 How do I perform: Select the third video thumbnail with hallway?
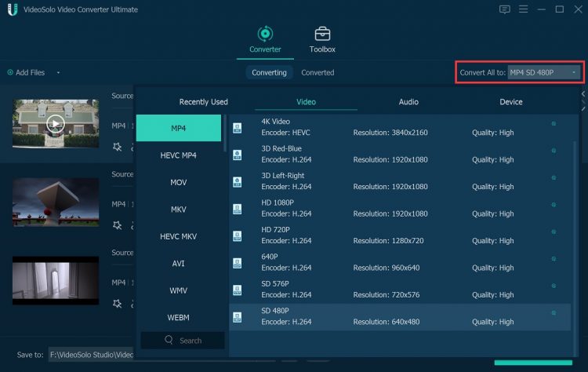tap(56, 280)
